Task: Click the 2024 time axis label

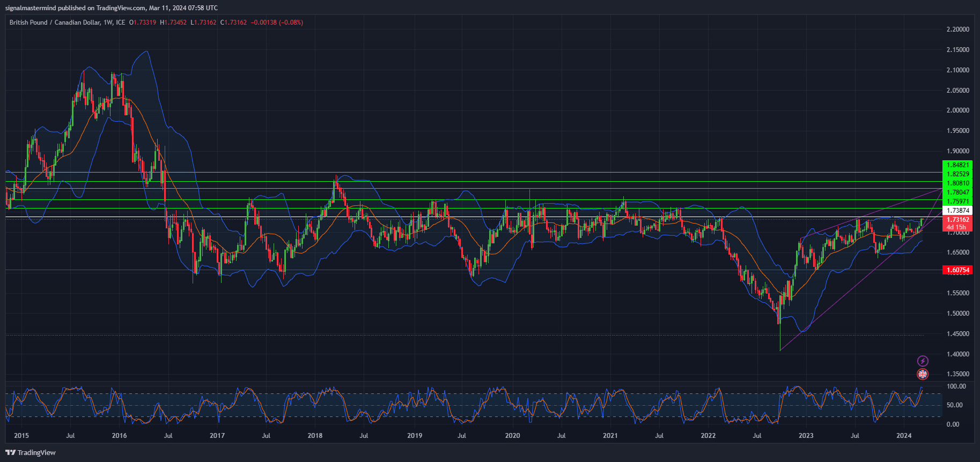Action: click(x=904, y=436)
